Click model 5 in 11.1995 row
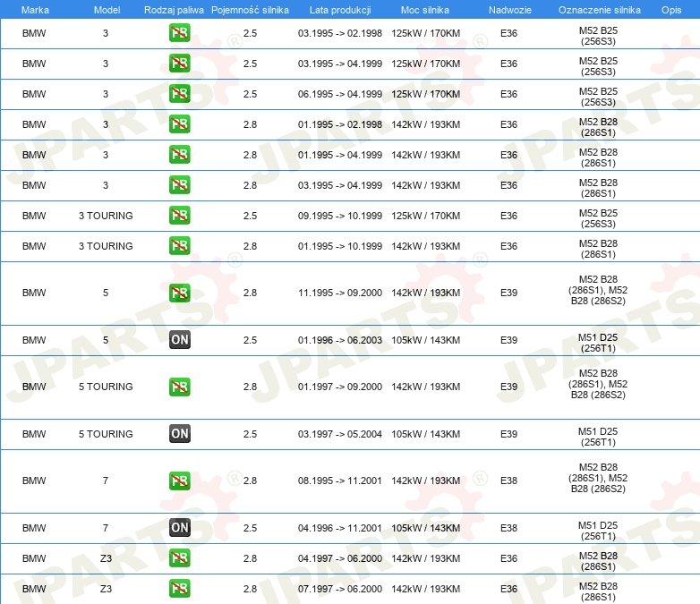Screen dimensions: 700x604 106,293
